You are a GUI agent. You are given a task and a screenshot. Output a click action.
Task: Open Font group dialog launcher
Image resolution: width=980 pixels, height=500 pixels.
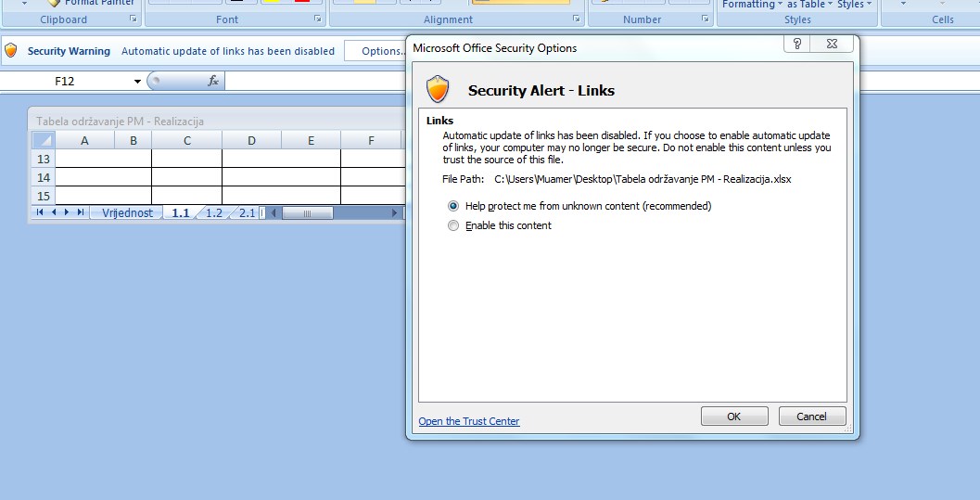(317, 19)
